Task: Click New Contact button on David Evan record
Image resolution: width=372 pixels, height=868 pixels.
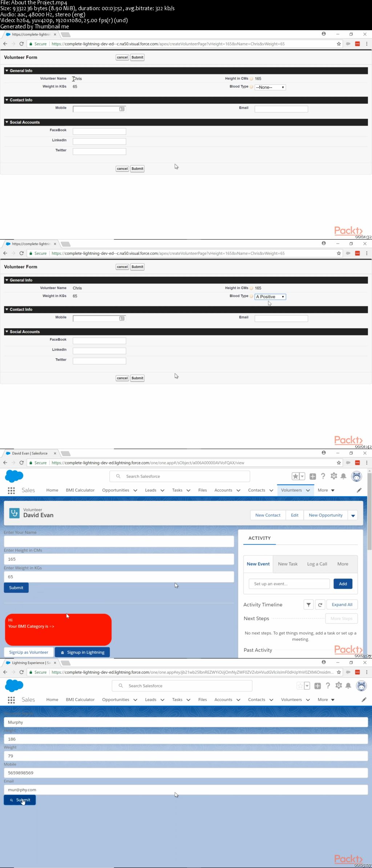Action: 268,515
